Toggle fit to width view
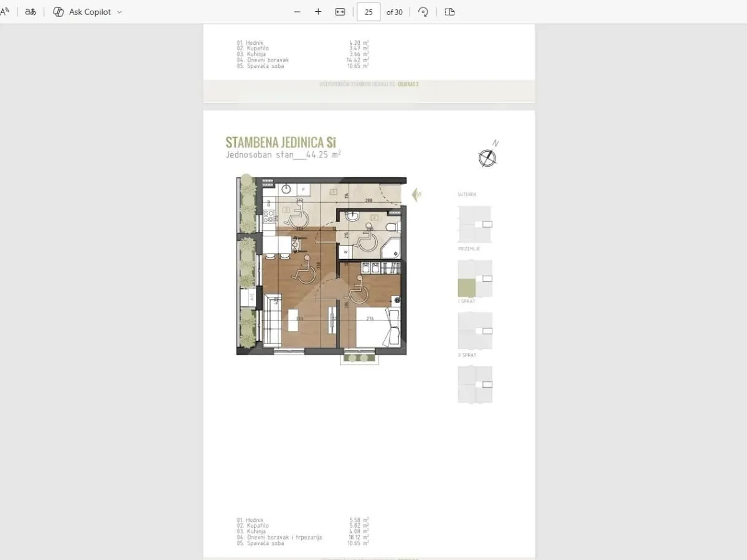The image size is (747, 560). [340, 12]
